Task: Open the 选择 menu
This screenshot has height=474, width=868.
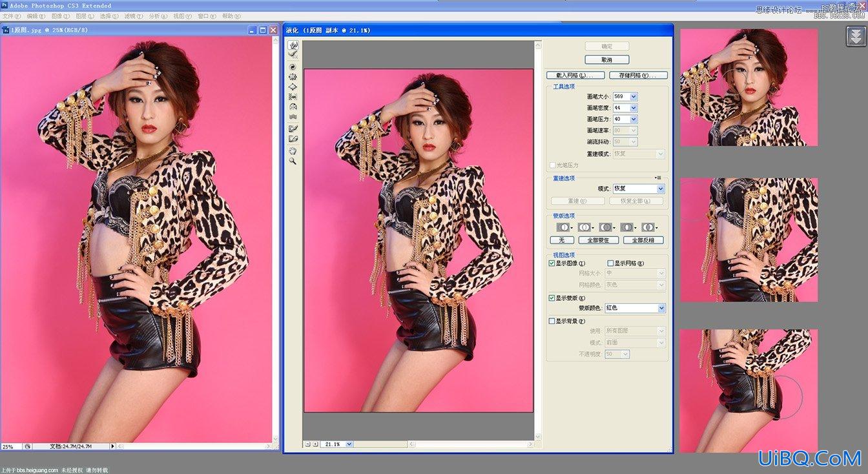Action: [x=110, y=16]
